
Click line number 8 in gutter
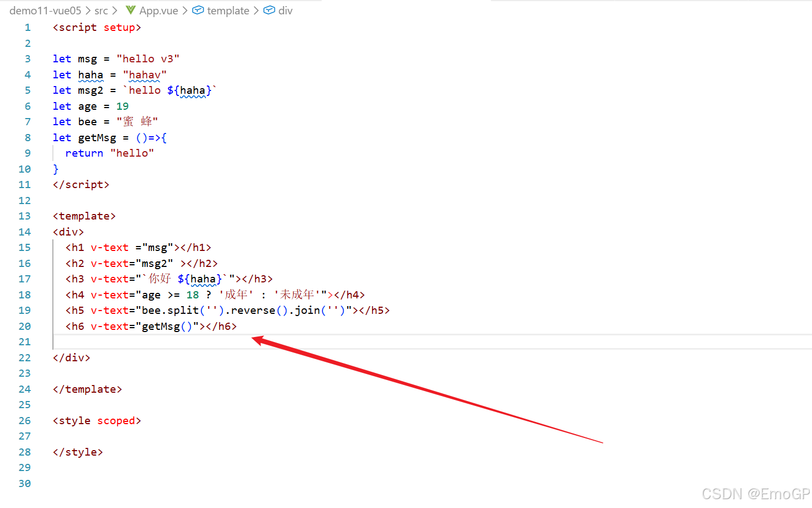pos(28,138)
